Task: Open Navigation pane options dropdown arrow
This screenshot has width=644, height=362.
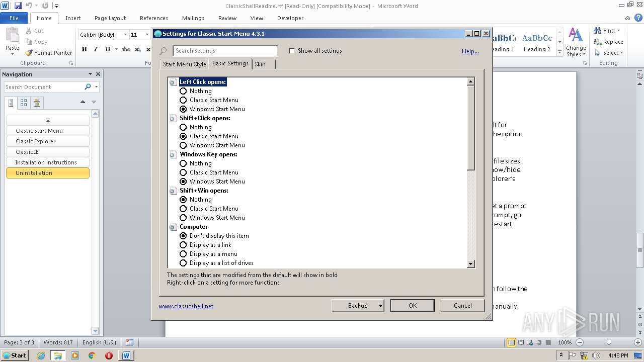Action: (90, 74)
